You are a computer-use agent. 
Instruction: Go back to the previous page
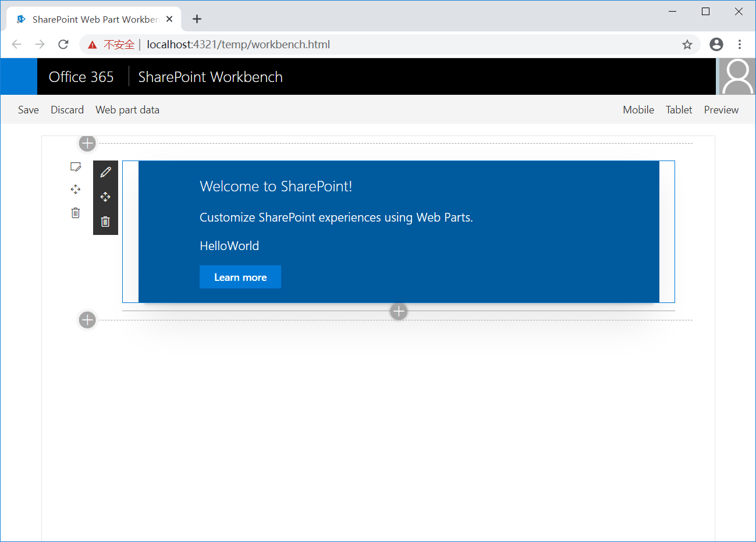click(x=17, y=44)
